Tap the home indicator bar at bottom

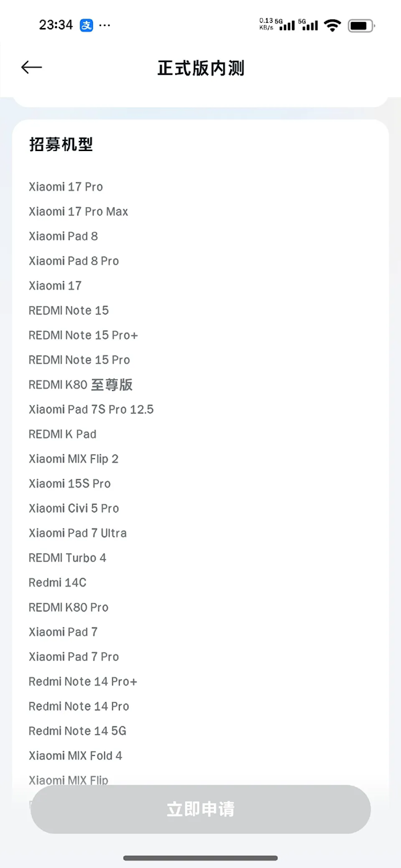(x=200, y=859)
